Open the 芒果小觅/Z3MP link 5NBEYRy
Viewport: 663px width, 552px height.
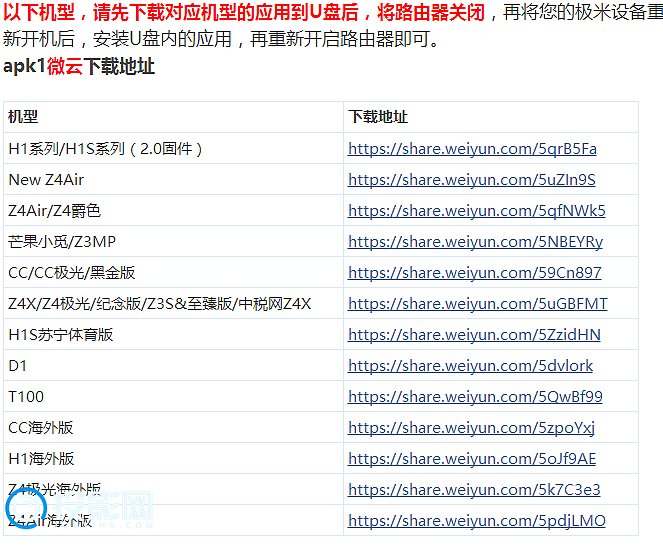pos(475,242)
